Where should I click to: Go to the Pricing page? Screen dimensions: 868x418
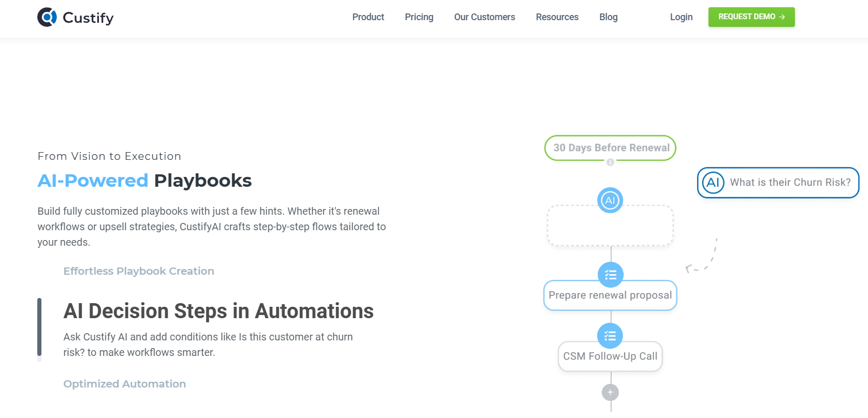[x=419, y=17]
